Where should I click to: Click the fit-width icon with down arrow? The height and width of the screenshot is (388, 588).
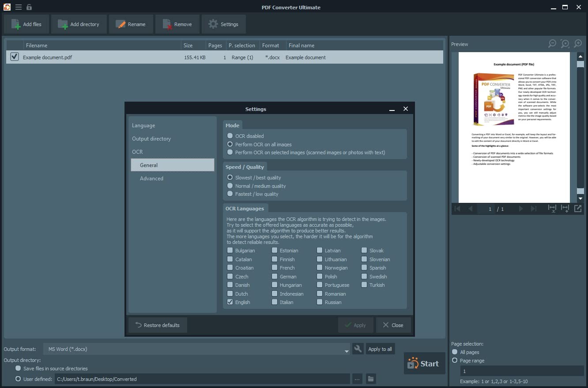pos(552,209)
